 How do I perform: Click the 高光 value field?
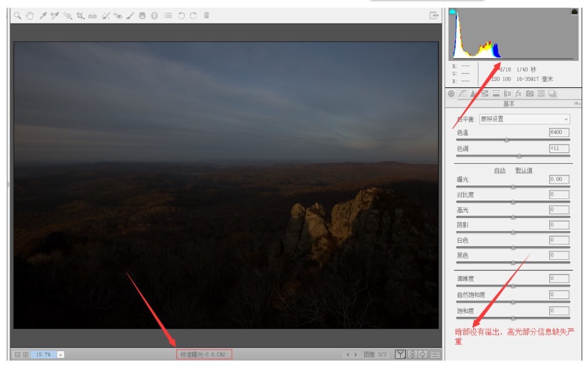[x=559, y=209]
